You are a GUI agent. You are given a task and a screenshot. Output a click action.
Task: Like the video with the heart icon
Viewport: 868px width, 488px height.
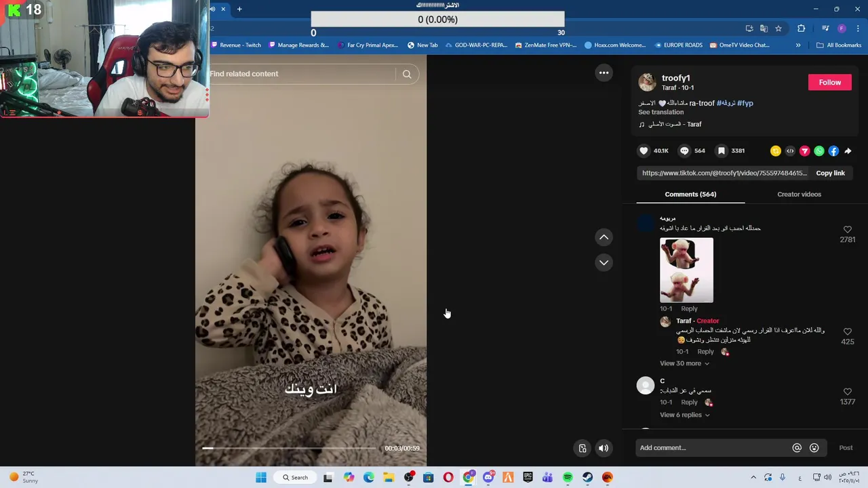[644, 151]
